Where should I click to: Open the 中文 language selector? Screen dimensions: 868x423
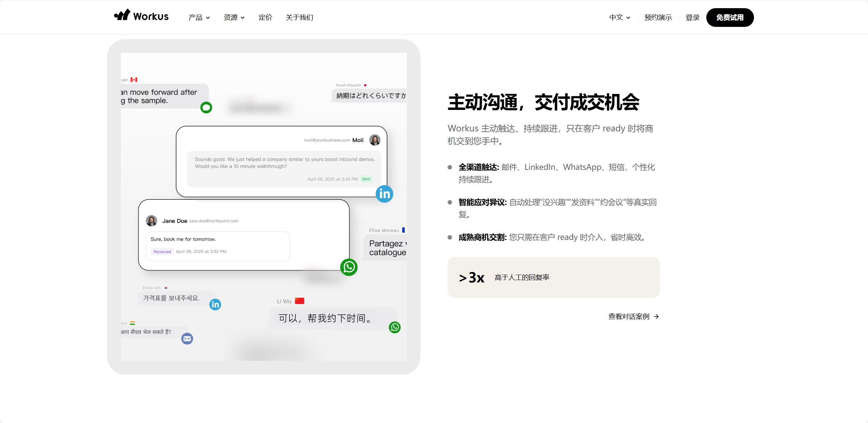[x=620, y=17]
